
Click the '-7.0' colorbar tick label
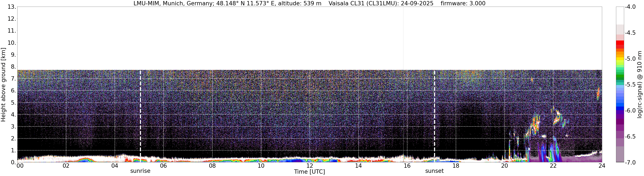tap(630, 163)
